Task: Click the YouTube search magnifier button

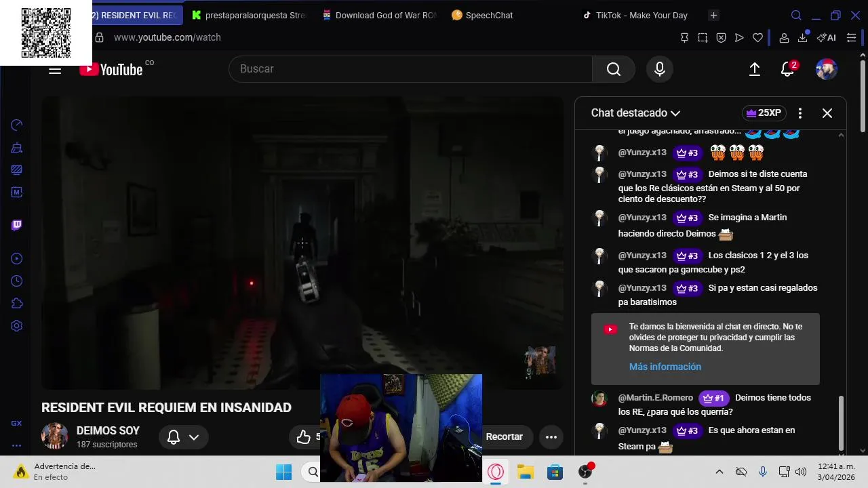Action: pyautogui.click(x=614, y=69)
